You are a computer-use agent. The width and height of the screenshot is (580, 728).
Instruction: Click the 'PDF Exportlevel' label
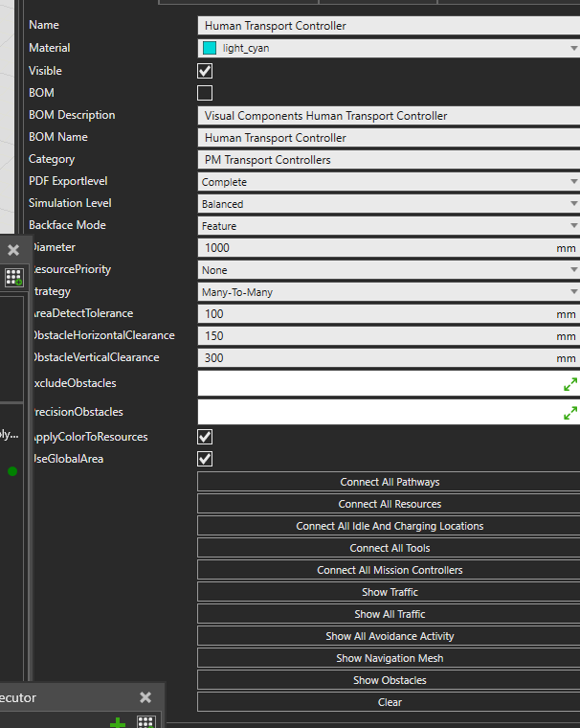tap(68, 181)
